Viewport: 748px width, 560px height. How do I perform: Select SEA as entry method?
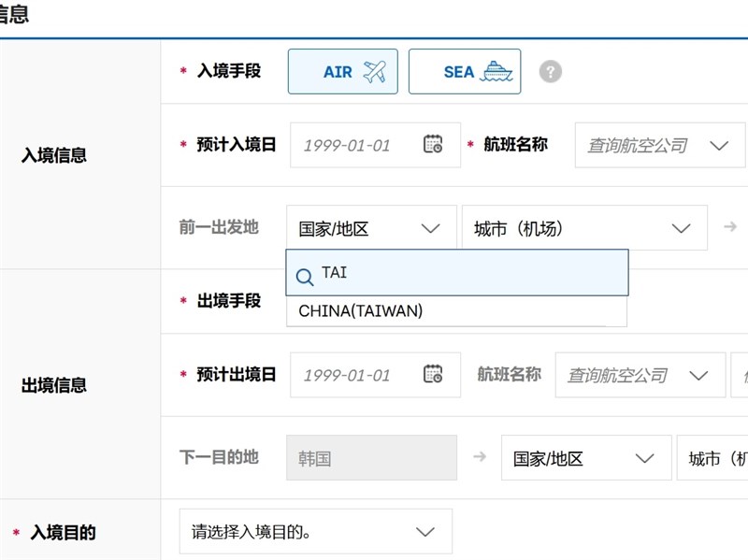tap(464, 72)
